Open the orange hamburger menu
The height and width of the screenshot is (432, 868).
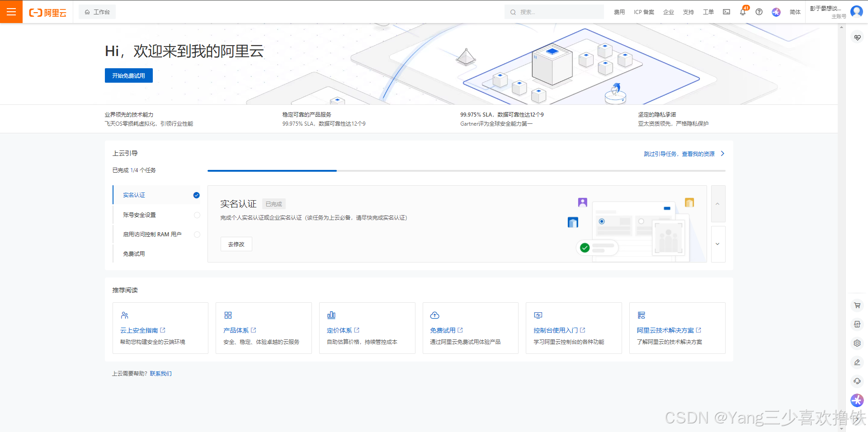(11, 12)
